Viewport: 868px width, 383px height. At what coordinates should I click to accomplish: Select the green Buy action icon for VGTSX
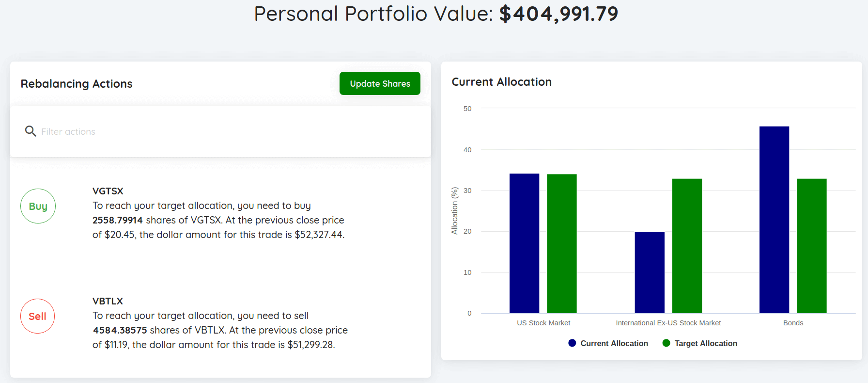(x=38, y=206)
